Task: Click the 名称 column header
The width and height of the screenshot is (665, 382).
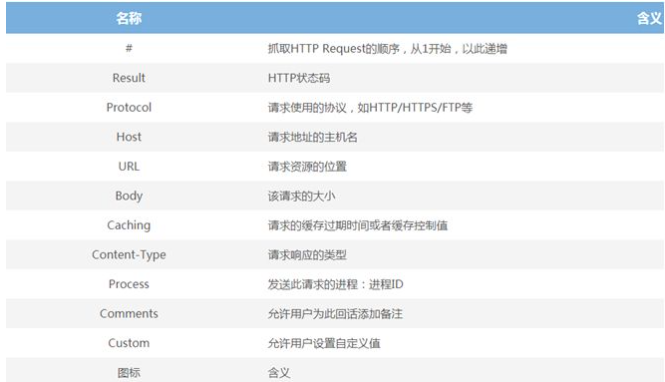Action: point(129,18)
